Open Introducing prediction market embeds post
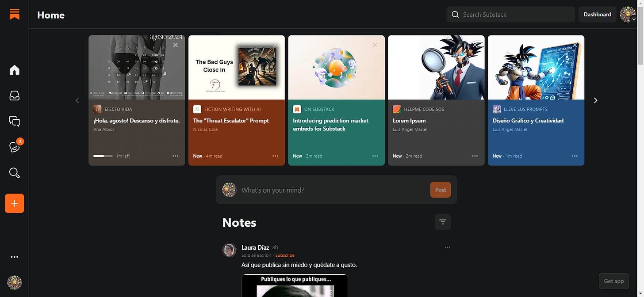Screen dimensions: 644x297 (x=330, y=125)
